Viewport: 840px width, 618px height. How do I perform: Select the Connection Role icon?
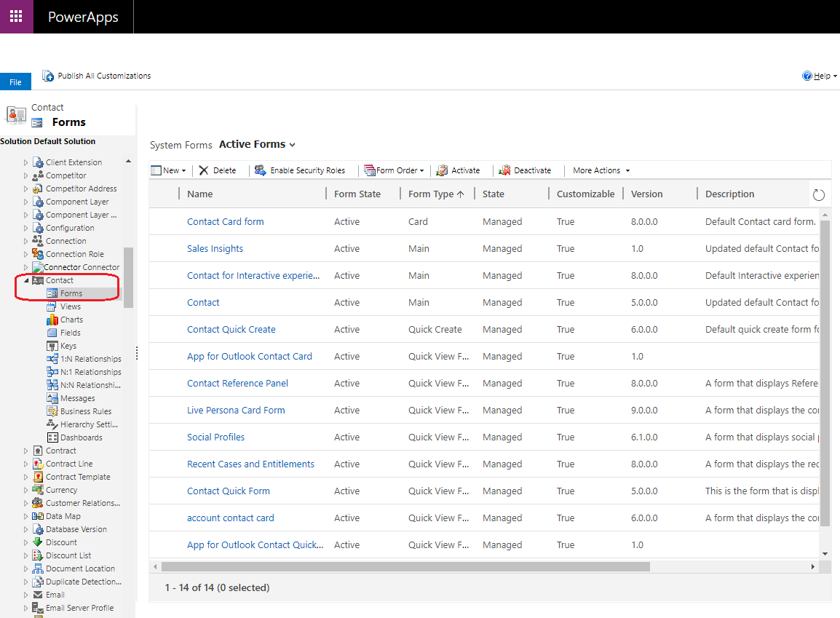coord(38,254)
